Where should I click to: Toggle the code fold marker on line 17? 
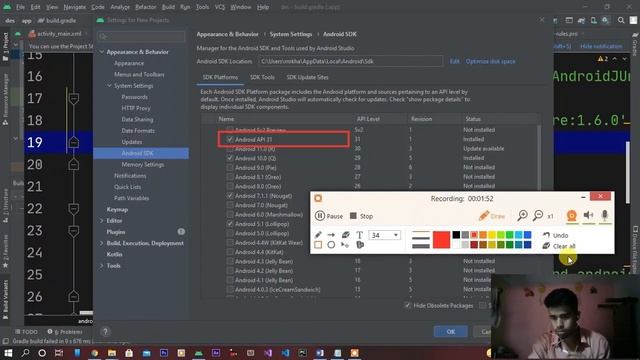pyautogui.click(x=73, y=98)
